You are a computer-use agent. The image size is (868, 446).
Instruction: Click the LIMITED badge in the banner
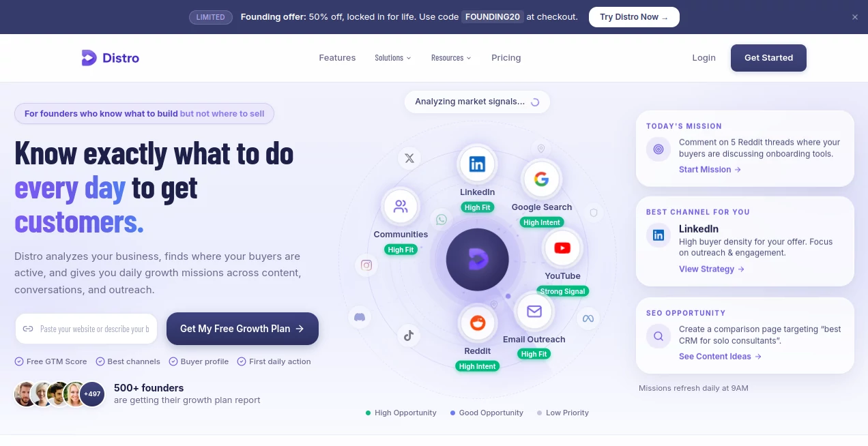211,17
